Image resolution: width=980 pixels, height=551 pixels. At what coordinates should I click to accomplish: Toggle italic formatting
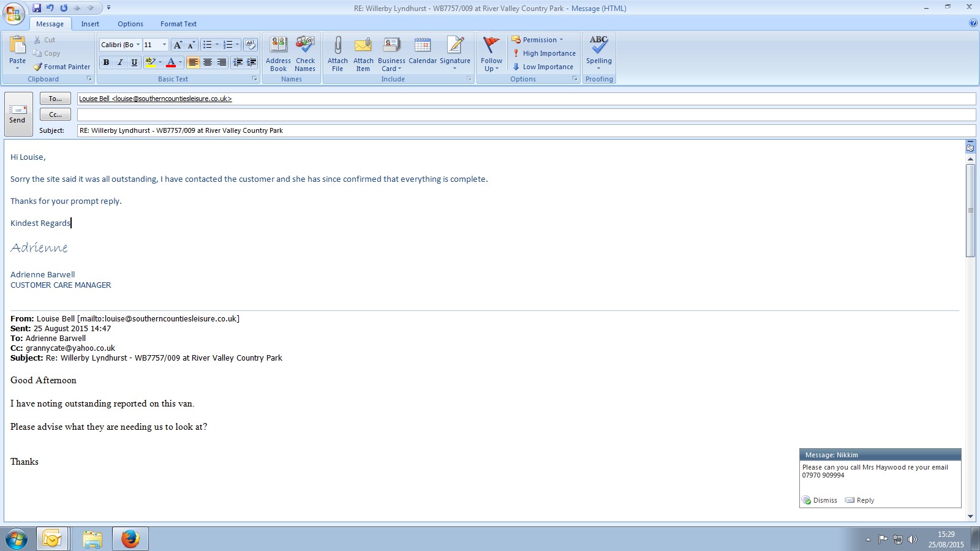tap(120, 62)
